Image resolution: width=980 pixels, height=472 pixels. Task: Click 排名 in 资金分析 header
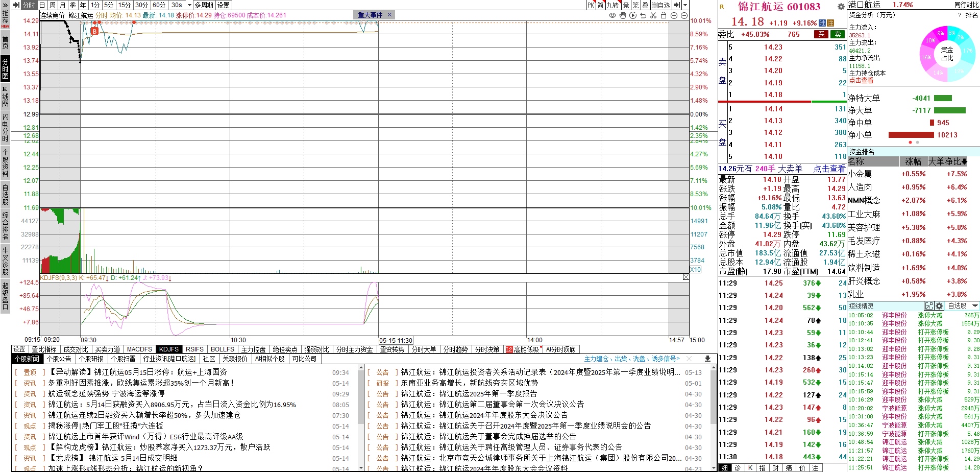click(972, 15)
